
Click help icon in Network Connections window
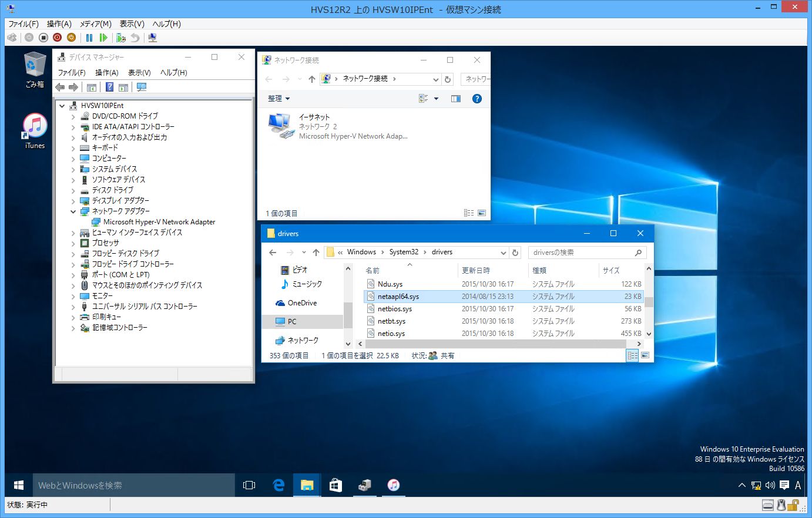pyautogui.click(x=477, y=99)
